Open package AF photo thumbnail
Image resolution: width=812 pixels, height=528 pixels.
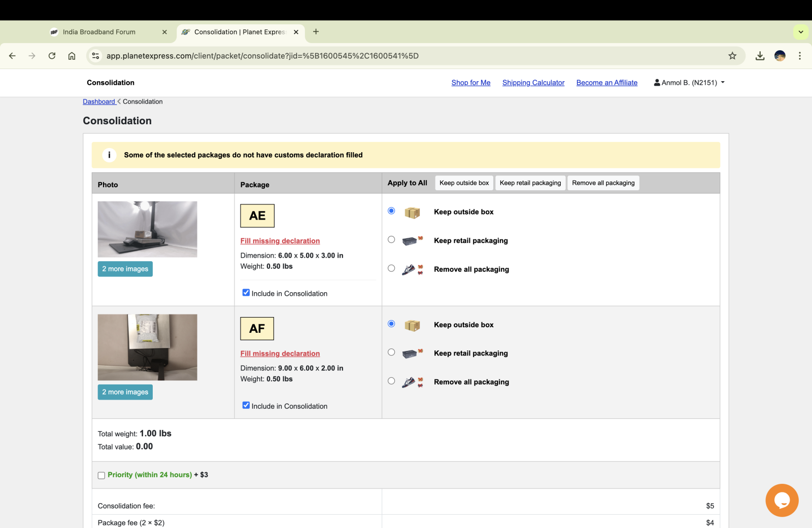pyautogui.click(x=148, y=347)
